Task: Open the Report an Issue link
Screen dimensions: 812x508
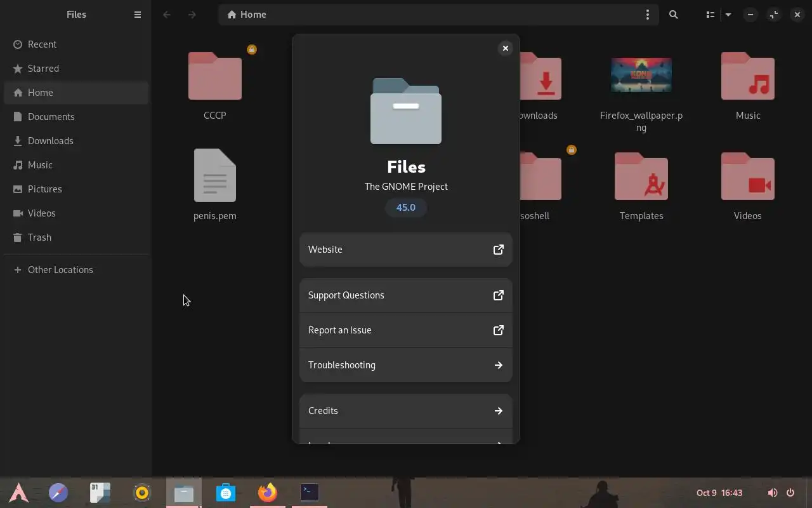Action: tap(406, 330)
